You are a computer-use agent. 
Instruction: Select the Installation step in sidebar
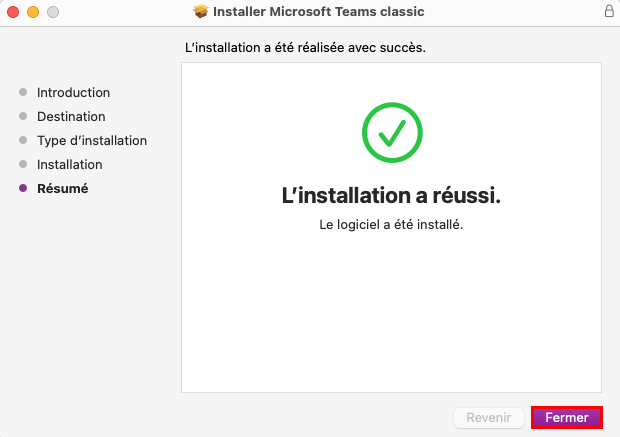70,165
